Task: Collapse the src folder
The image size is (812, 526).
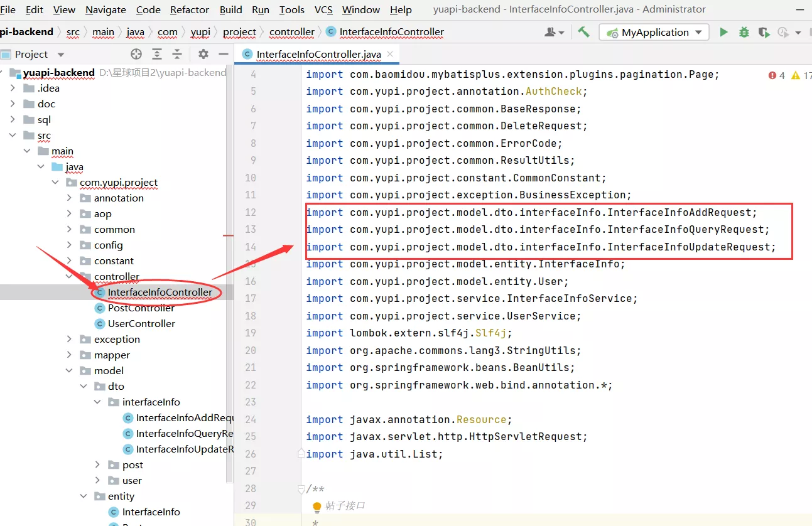Action: (13, 135)
